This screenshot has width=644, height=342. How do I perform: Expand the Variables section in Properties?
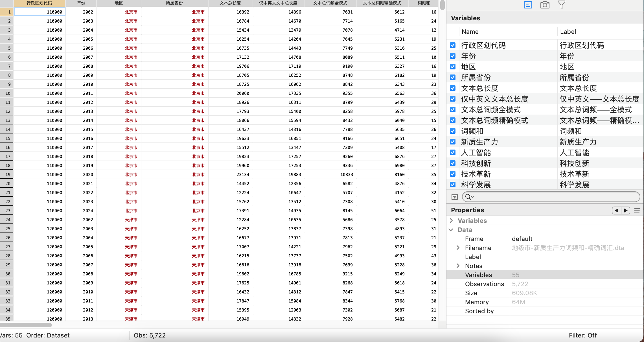[451, 220]
